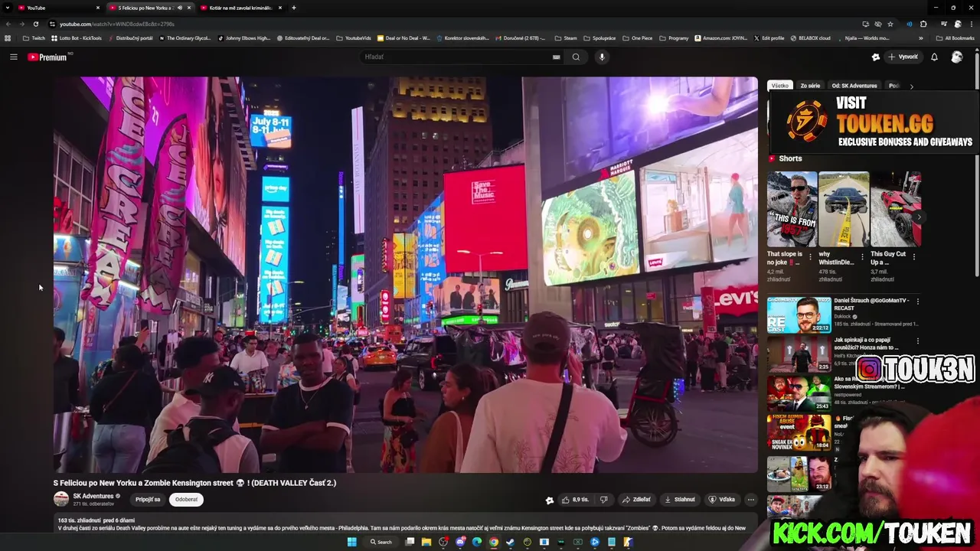This screenshot has height=551, width=980.
Task: Open the One Piece bookmarks folder
Action: tap(638, 38)
